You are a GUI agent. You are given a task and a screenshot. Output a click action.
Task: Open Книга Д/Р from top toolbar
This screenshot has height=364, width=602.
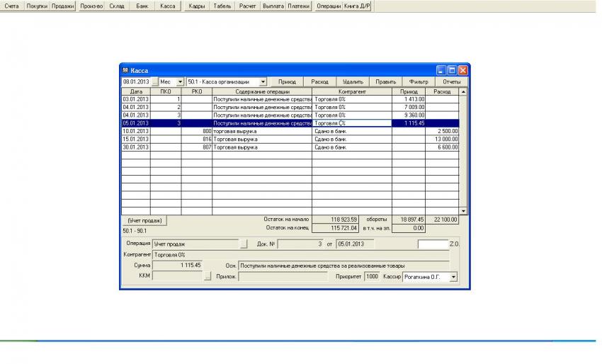point(358,6)
